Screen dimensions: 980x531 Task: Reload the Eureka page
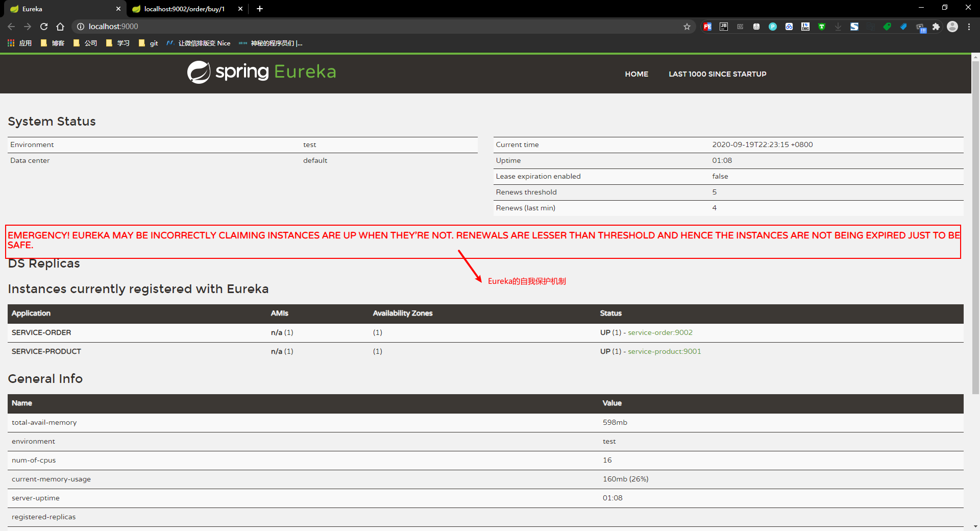(x=44, y=27)
